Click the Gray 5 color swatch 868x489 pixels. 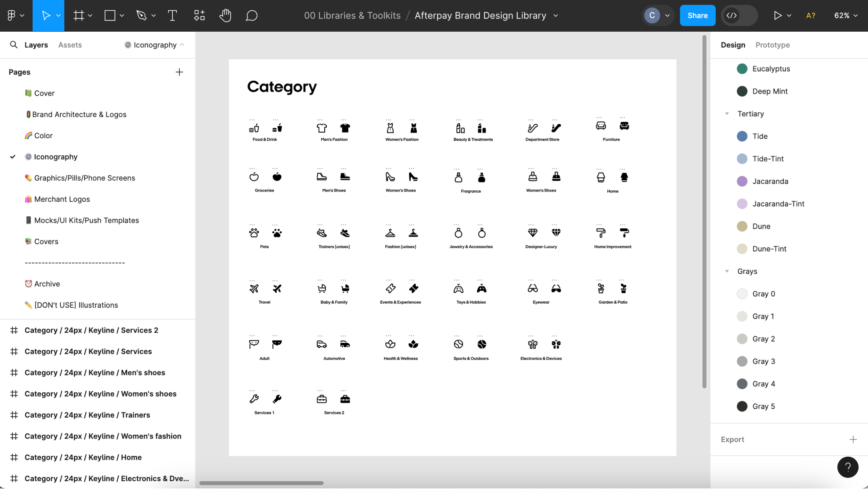742,406
